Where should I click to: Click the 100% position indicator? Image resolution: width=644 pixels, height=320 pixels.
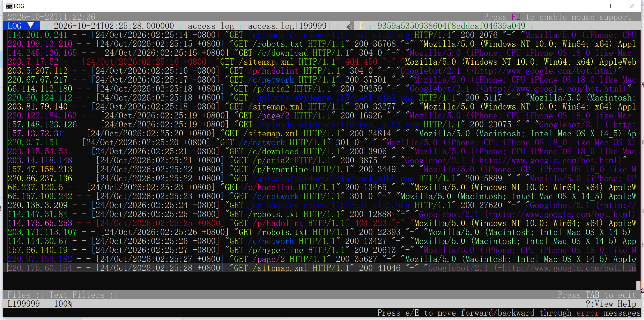pos(63,304)
